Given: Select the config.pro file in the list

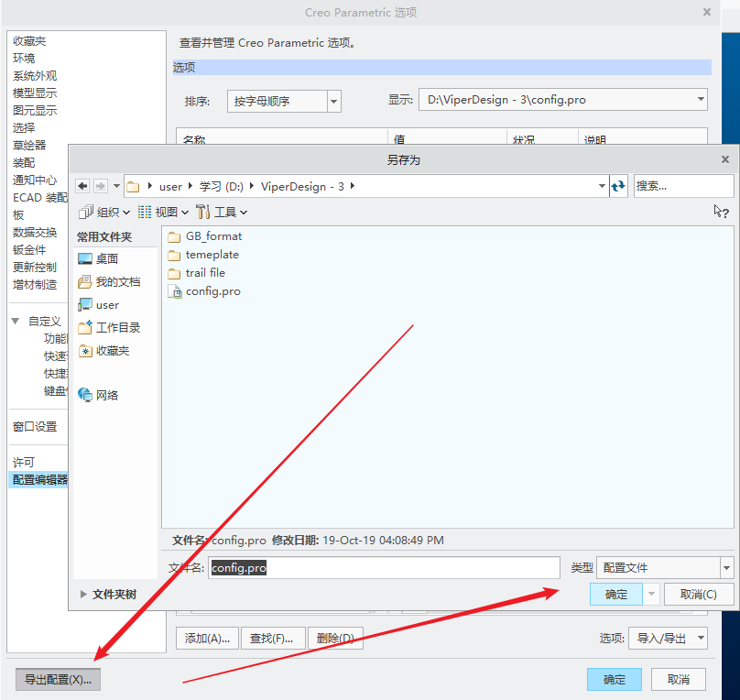Looking at the screenshot, I should pos(204,291).
